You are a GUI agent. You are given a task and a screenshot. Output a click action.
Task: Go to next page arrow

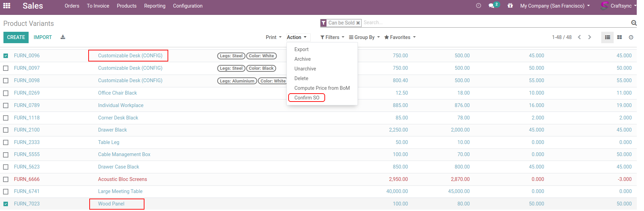point(590,37)
